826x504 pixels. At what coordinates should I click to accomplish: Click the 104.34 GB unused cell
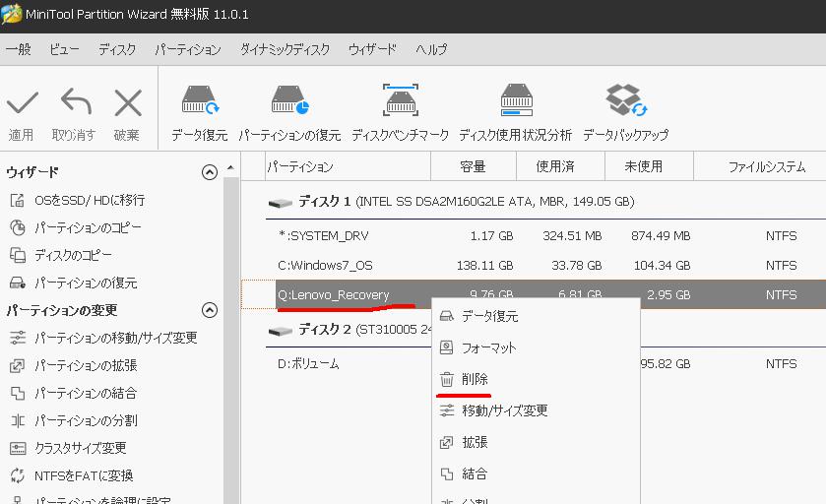tap(663, 266)
